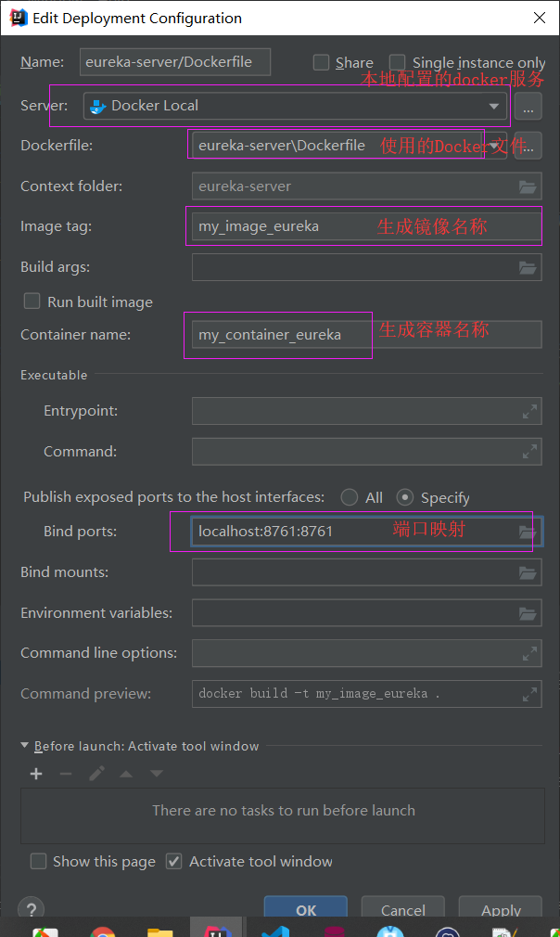This screenshot has width=560, height=937.
Task: Browse for Dockerfile using ellipsis button
Action: pyautogui.click(x=528, y=146)
